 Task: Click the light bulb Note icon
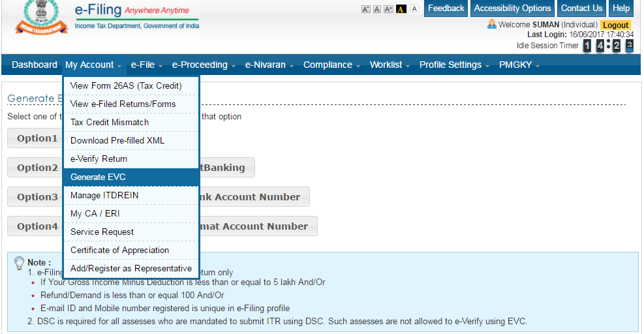point(19,262)
